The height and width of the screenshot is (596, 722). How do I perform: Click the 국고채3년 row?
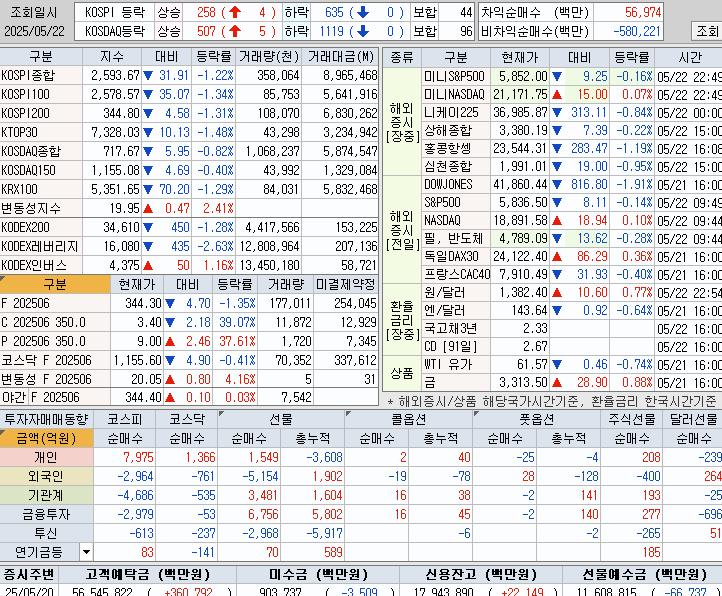[x=572, y=328]
